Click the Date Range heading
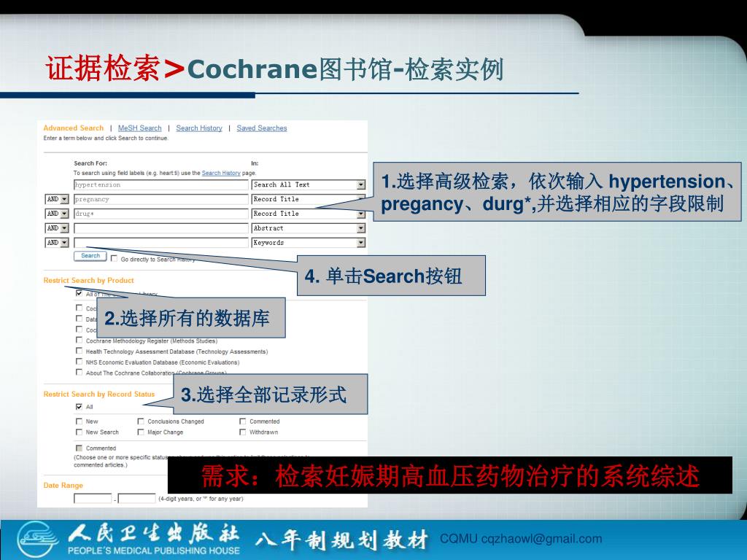747x560 pixels. tap(63, 485)
